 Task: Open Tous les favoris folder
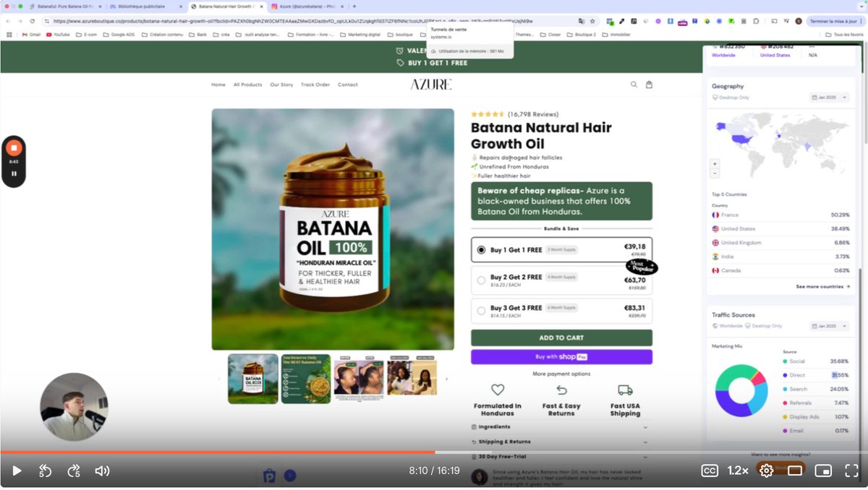tap(844, 34)
